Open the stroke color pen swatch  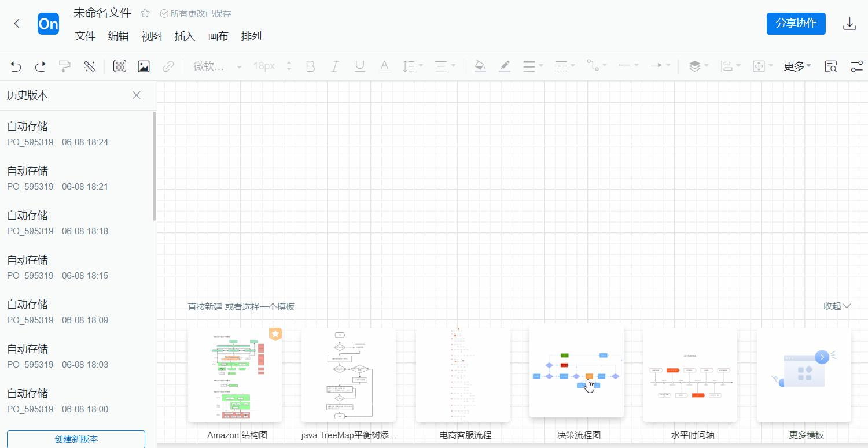(x=505, y=66)
